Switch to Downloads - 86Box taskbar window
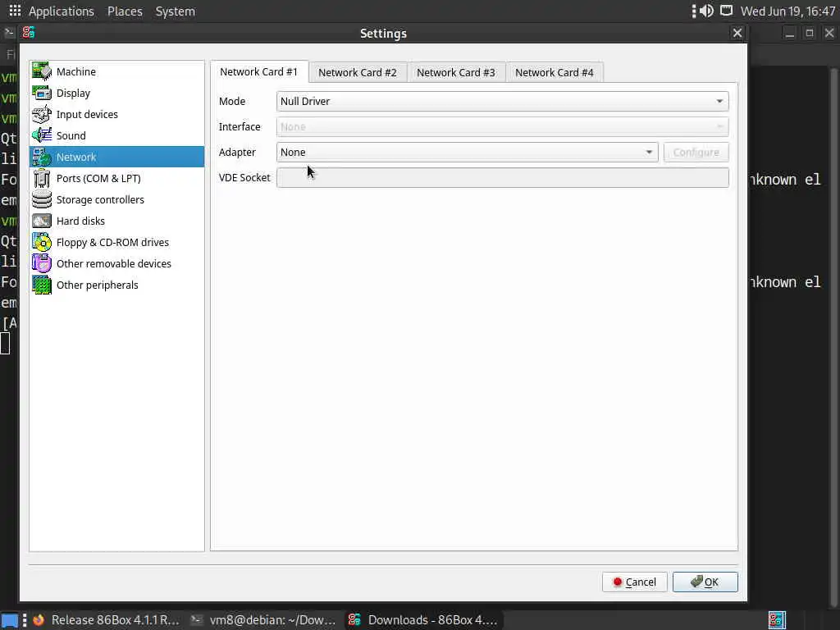This screenshot has width=840, height=630. click(422, 620)
